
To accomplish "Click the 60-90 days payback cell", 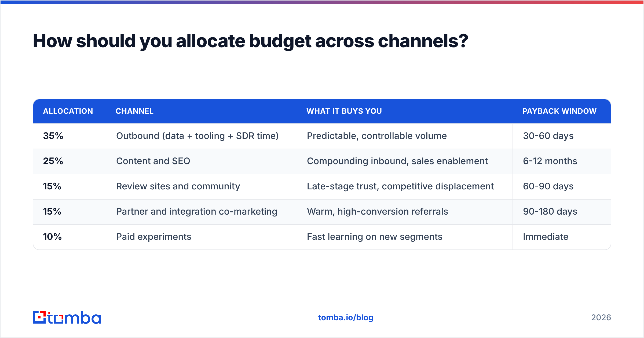I will [x=562, y=186].
